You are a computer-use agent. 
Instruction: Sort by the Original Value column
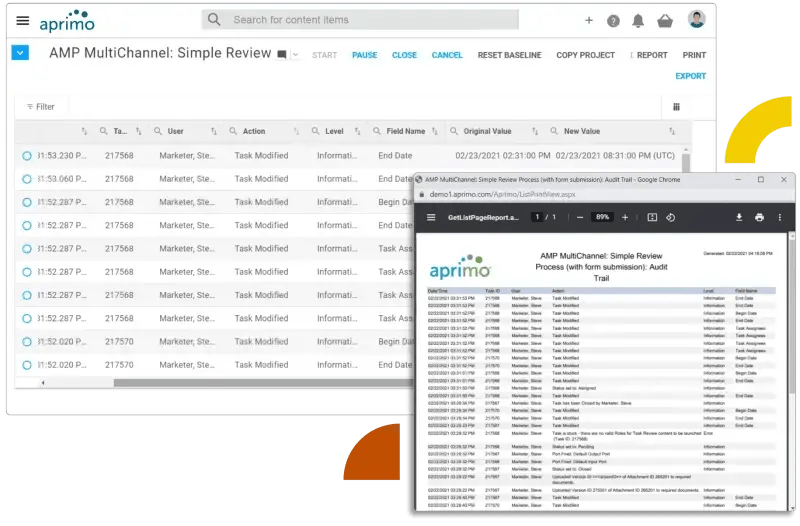pos(535,131)
